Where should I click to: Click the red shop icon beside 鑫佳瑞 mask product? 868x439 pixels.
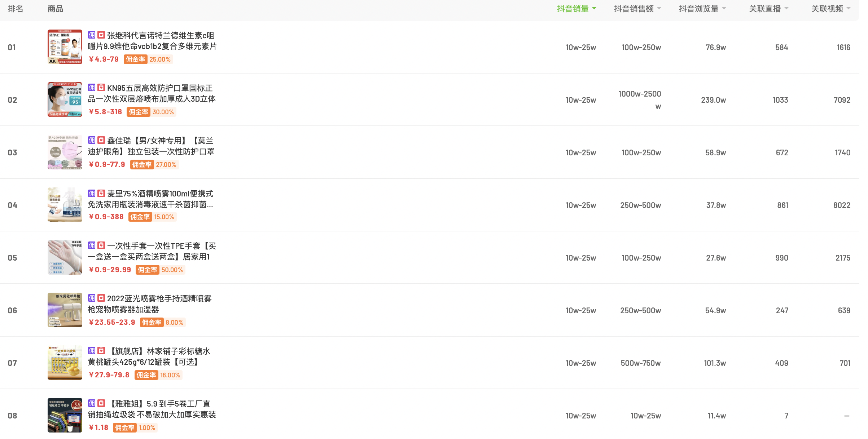[101, 140]
